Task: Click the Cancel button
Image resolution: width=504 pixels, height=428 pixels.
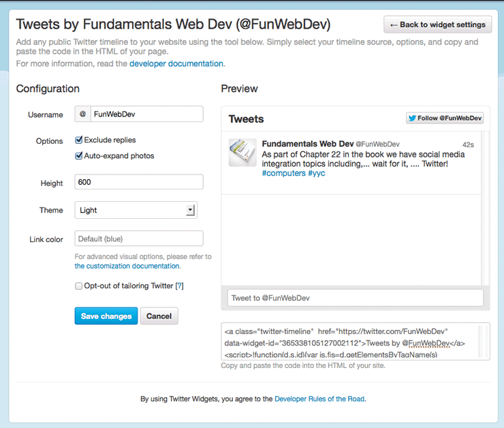Action: pyautogui.click(x=159, y=316)
